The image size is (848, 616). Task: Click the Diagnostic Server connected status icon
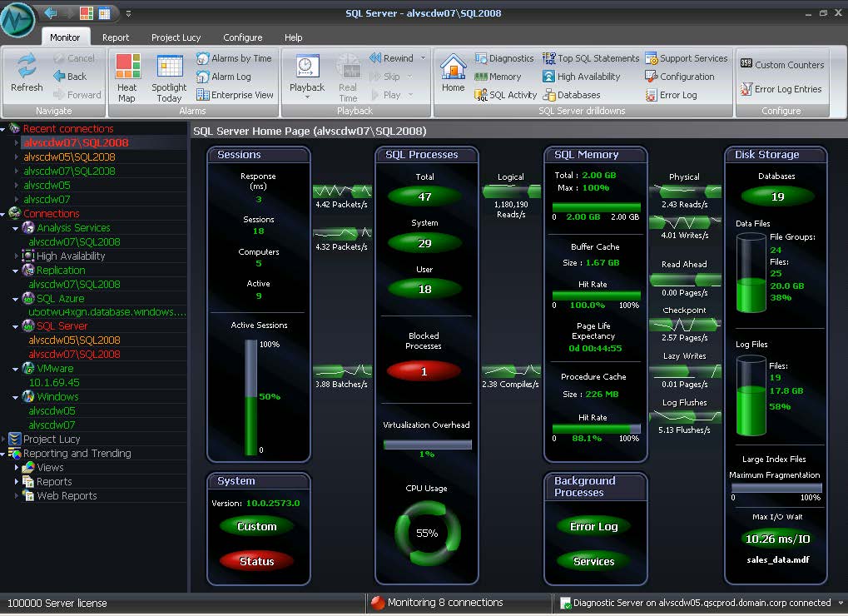pos(566,603)
